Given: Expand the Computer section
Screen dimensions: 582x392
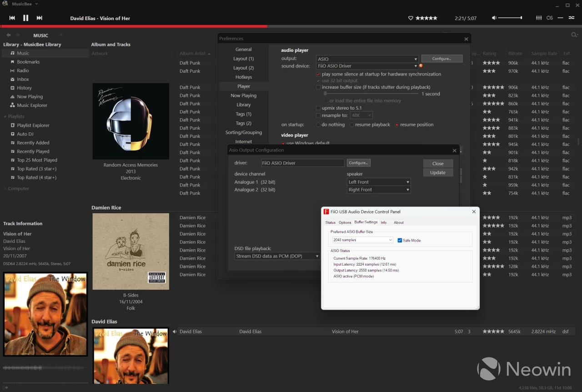Looking at the screenshot, I should [x=5, y=189].
